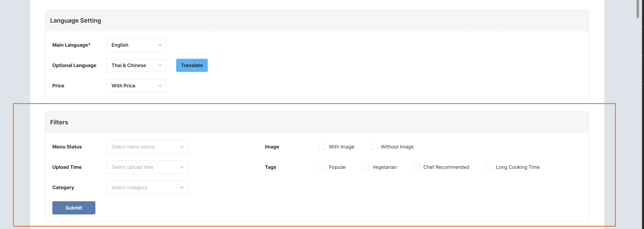644x229 pixels.
Task: Click the chevron in Category field
Action: (x=182, y=187)
